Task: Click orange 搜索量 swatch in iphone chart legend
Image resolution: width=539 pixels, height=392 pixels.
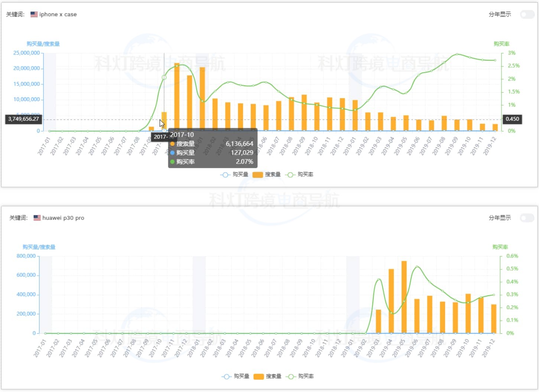Action: point(257,175)
